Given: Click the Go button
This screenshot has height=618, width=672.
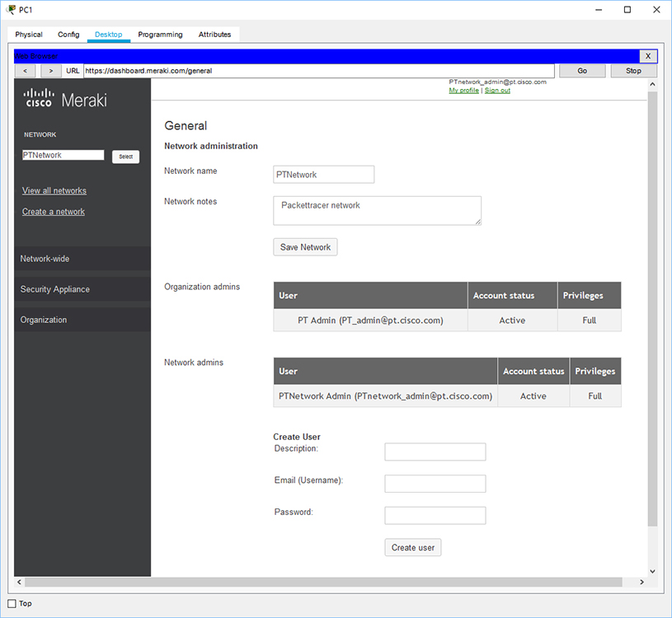Looking at the screenshot, I should [582, 71].
